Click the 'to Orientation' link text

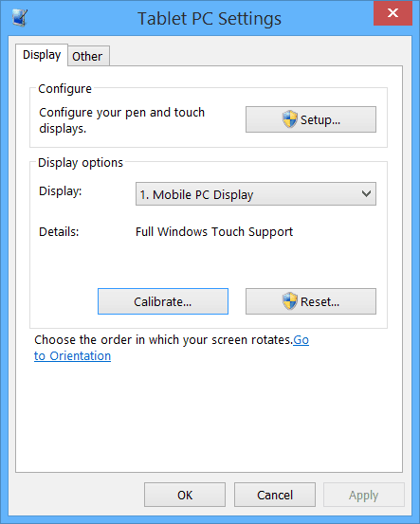pyautogui.click(x=73, y=356)
